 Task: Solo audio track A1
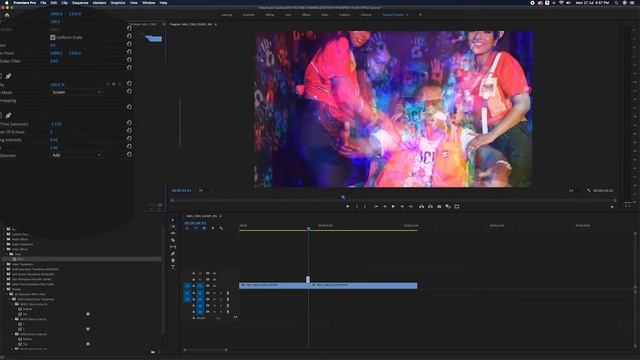click(221, 293)
